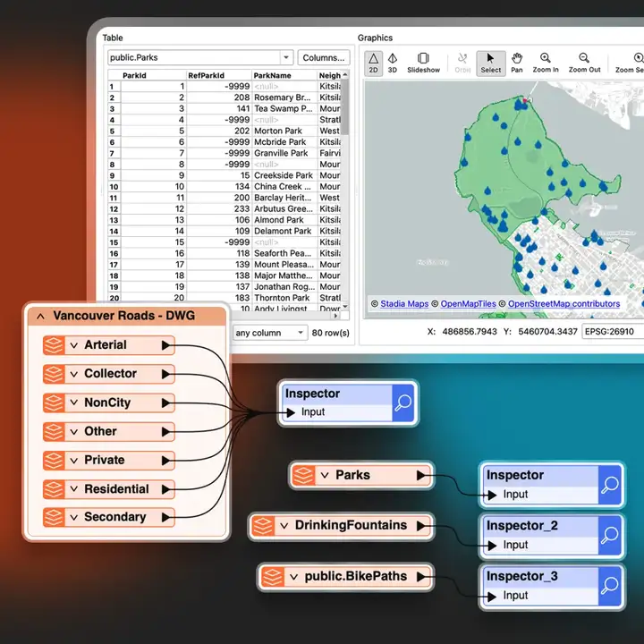This screenshot has width=644, height=644.
Task: Select the Creekside Park table cell
Action: 284,175
